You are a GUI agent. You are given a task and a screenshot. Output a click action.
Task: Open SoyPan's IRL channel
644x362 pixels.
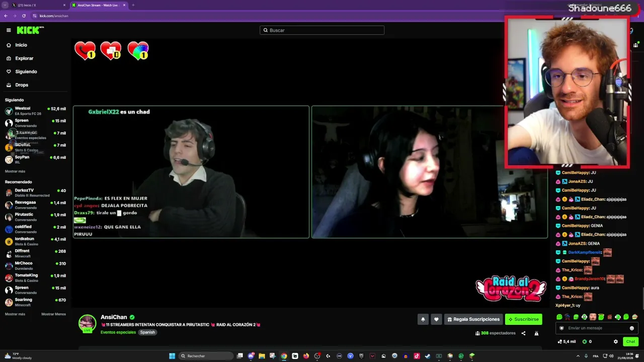pos(35,159)
